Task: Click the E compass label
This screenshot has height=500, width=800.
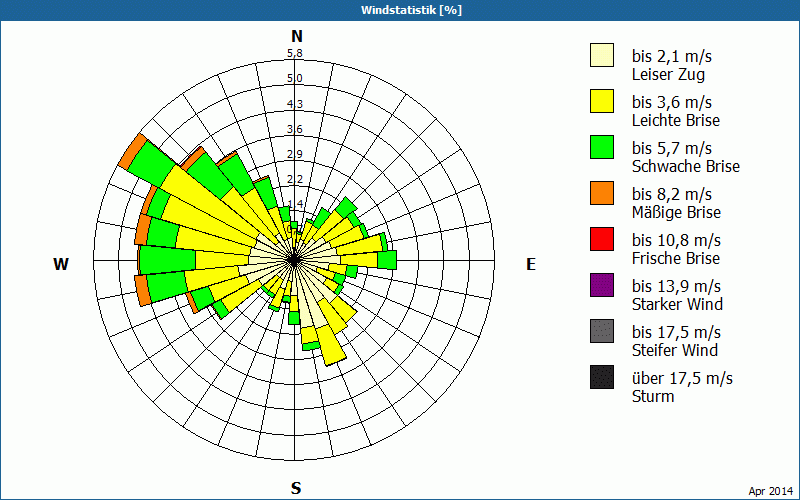Action: tap(531, 264)
